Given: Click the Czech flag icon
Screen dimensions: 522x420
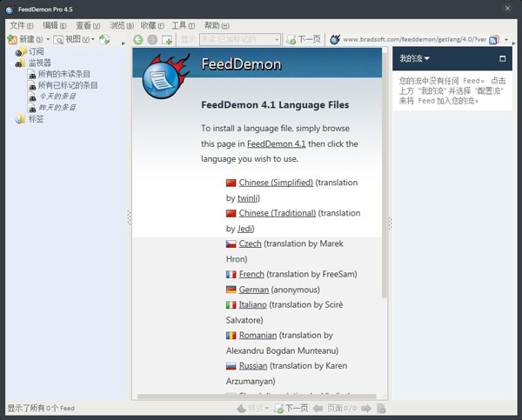Looking at the screenshot, I should coord(231,244).
